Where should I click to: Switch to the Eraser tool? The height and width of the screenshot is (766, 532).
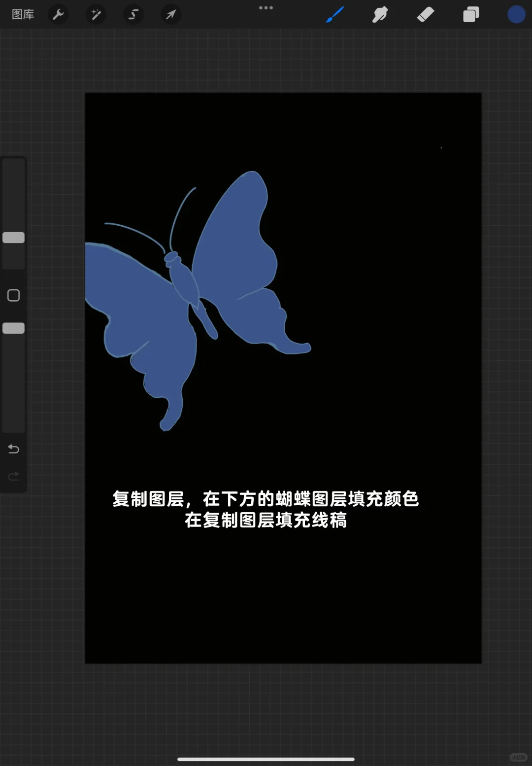[x=426, y=14]
